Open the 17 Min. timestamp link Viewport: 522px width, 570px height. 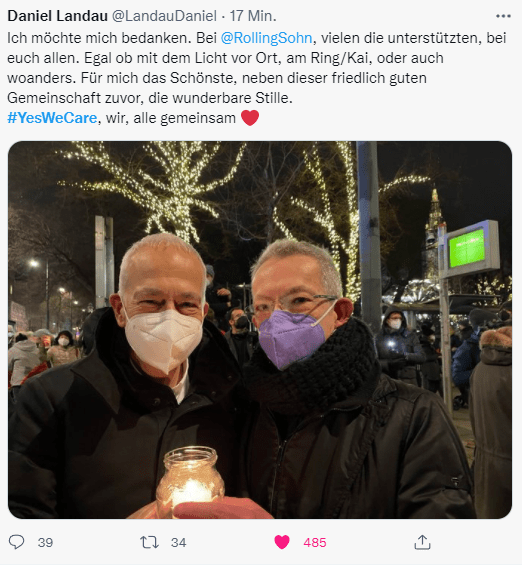(x=253, y=16)
